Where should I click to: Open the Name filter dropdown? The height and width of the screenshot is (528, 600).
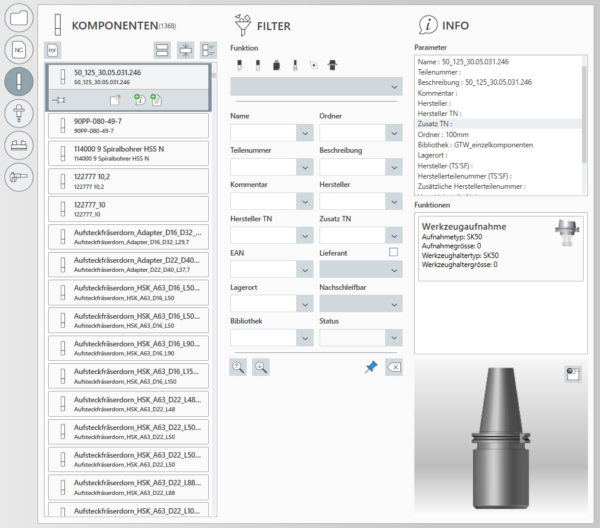click(x=305, y=133)
